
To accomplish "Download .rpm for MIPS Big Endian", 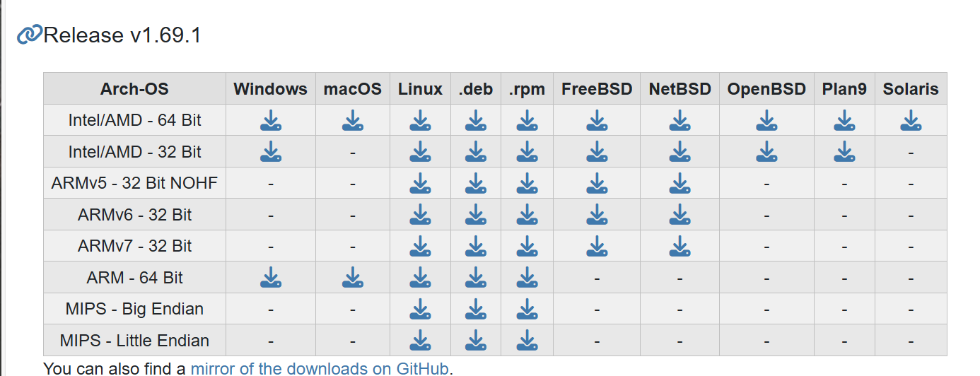I will click(527, 309).
